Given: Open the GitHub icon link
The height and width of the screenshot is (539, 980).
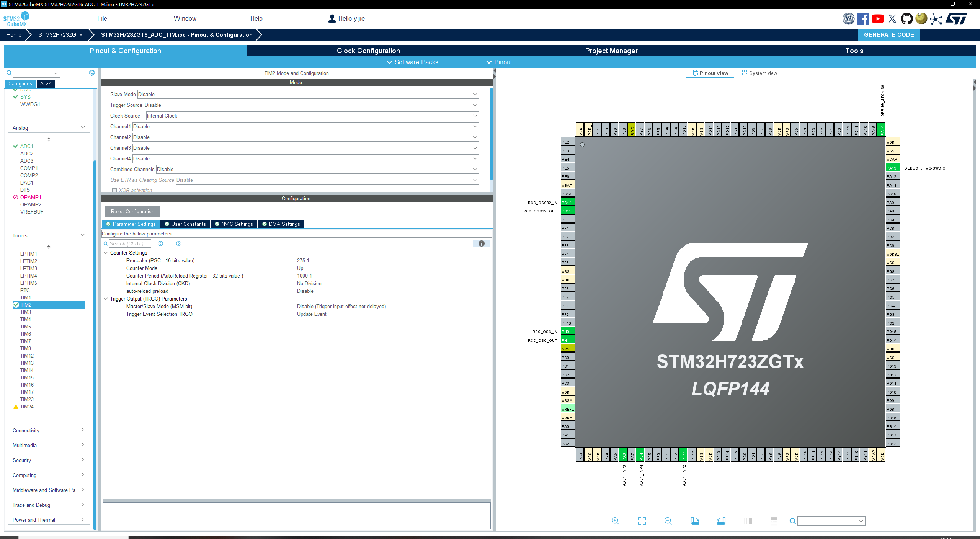Looking at the screenshot, I should click(906, 18).
